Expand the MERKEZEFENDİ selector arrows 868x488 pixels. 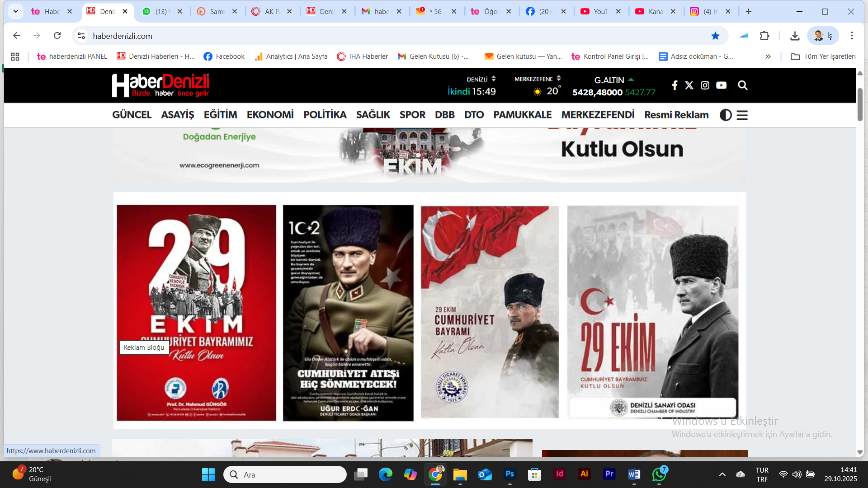click(x=559, y=78)
